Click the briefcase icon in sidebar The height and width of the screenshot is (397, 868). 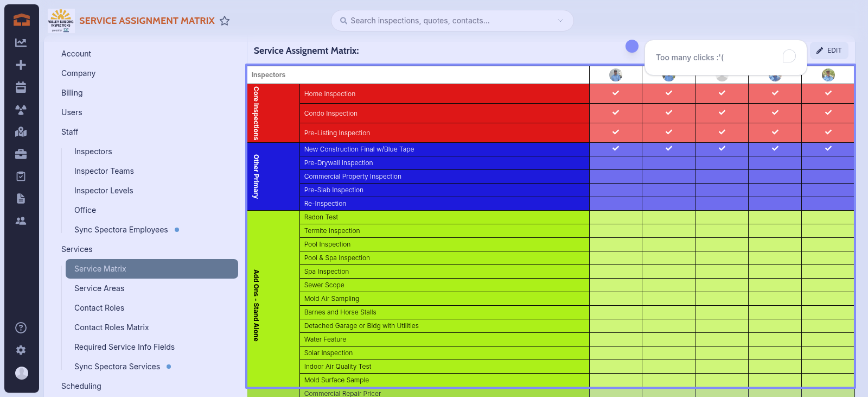(x=21, y=154)
